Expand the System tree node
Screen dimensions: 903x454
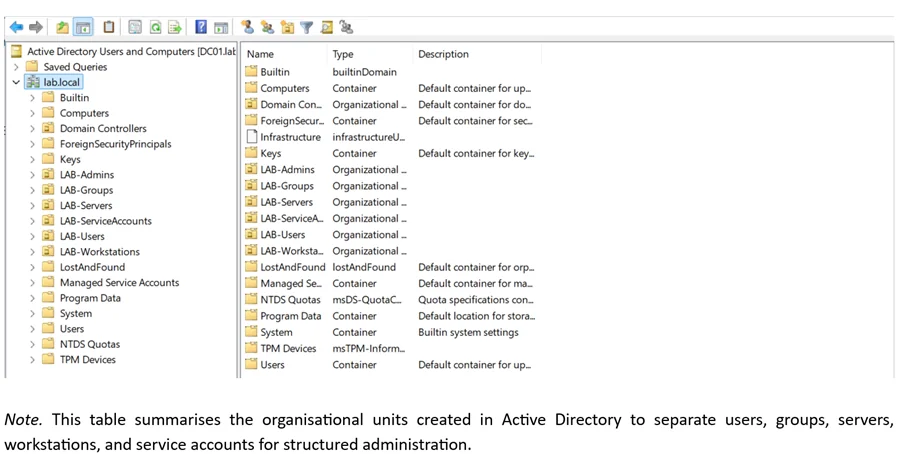click(x=32, y=313)
